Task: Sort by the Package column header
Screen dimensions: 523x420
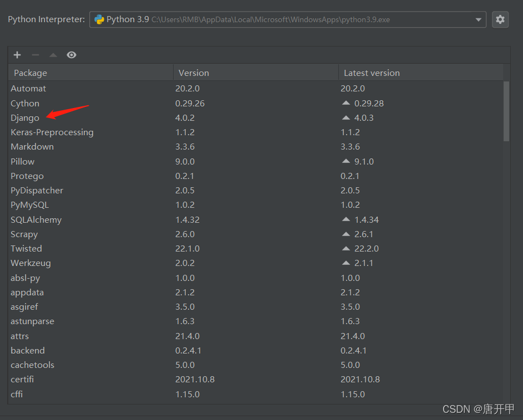Action: click(90, 73)
